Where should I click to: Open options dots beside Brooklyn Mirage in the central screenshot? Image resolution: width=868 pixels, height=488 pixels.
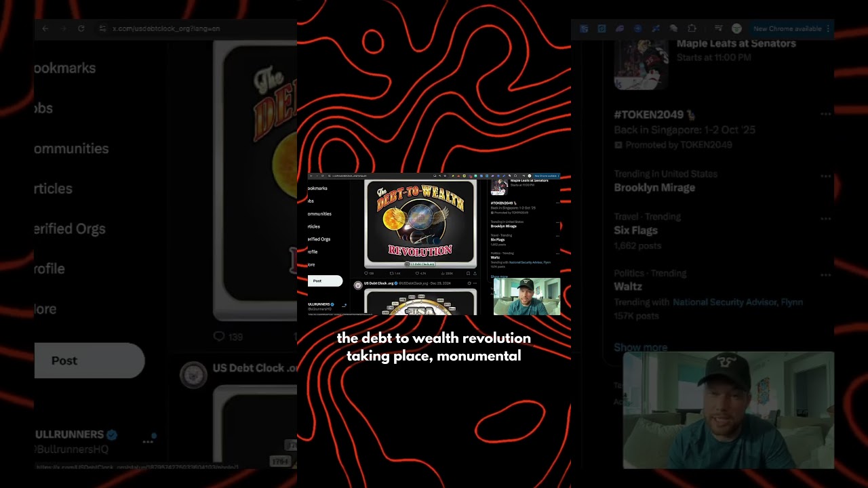click(557, 221)
